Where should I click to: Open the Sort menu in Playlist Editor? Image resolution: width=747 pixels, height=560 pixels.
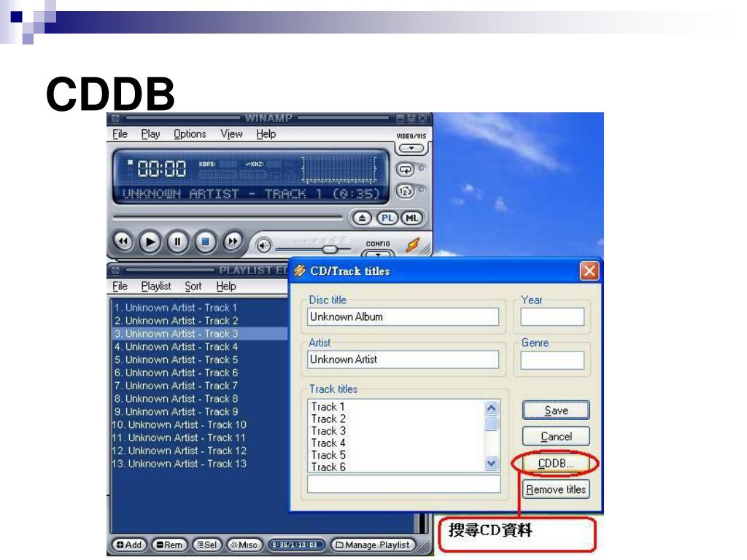[193, 286]
